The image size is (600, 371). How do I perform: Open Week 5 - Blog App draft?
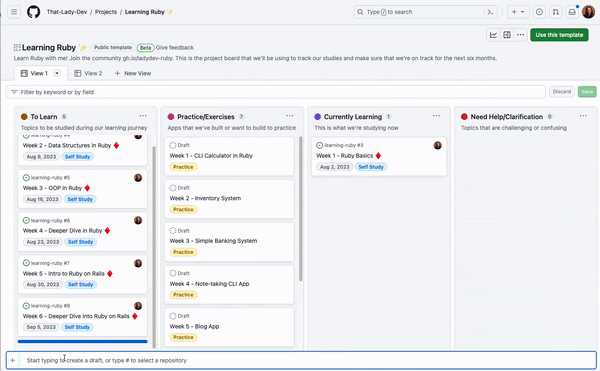pyautogui.click(x=194, y=326)
